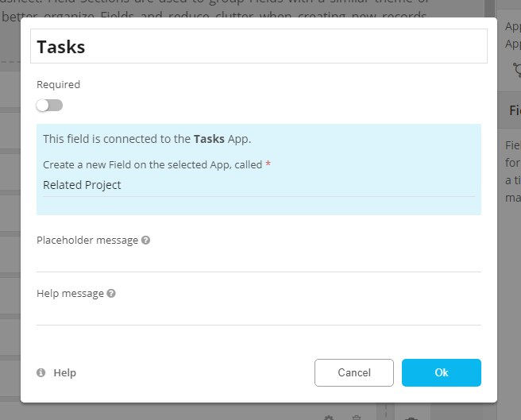Click the gear icon behind the dialog
Screen dimensions: 521x420
point(329,417)
